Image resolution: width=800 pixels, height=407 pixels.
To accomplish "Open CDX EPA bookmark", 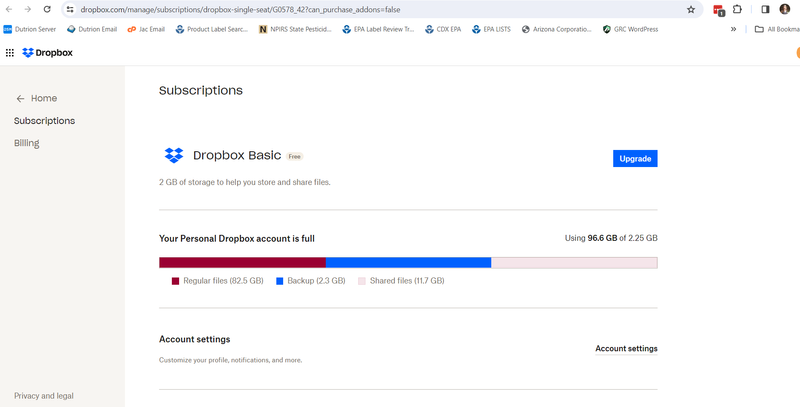I will [443, 29].
